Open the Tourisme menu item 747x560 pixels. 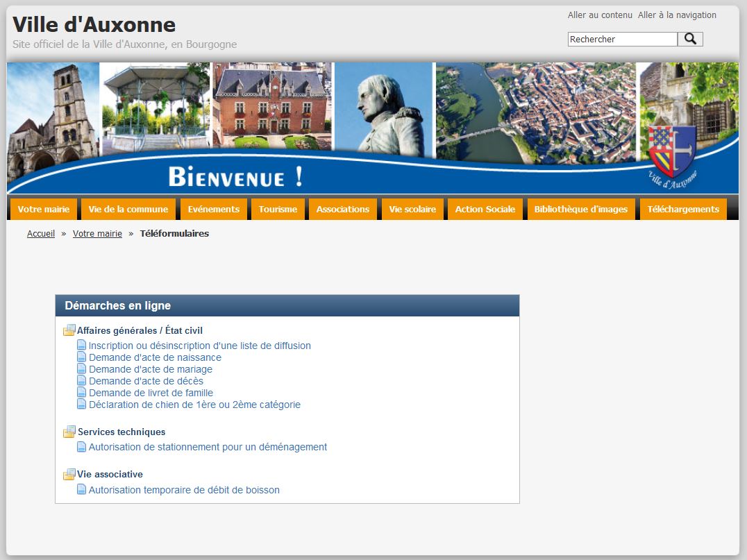[278, 210]
